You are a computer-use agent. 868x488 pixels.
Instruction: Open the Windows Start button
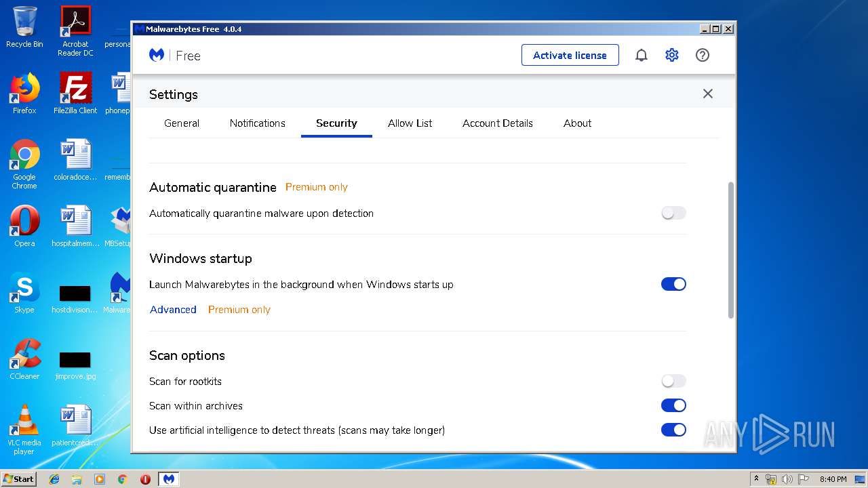[18, 479]
